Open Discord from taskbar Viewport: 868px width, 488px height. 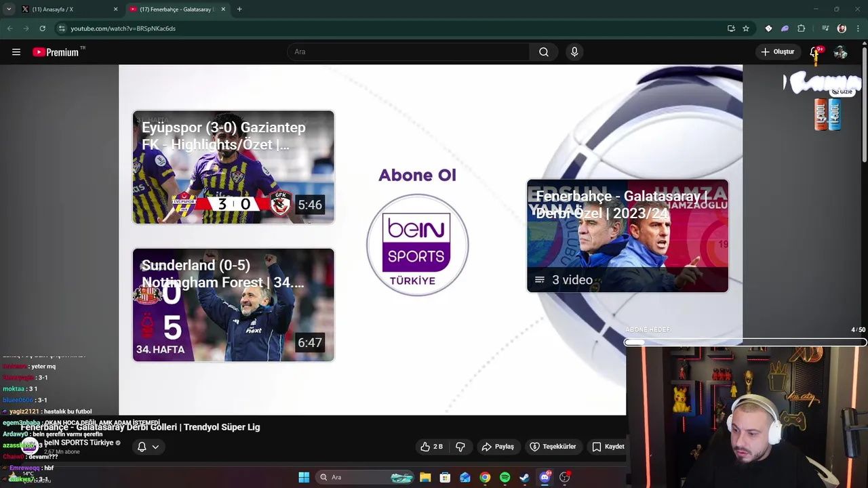coord(545,477)
